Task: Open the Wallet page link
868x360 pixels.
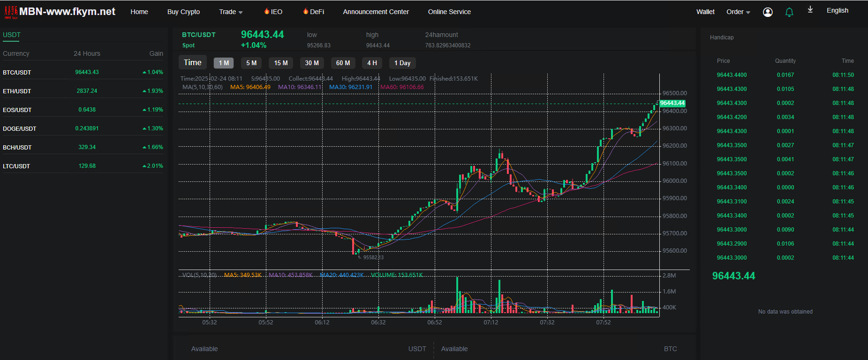Action: (705, 12)
